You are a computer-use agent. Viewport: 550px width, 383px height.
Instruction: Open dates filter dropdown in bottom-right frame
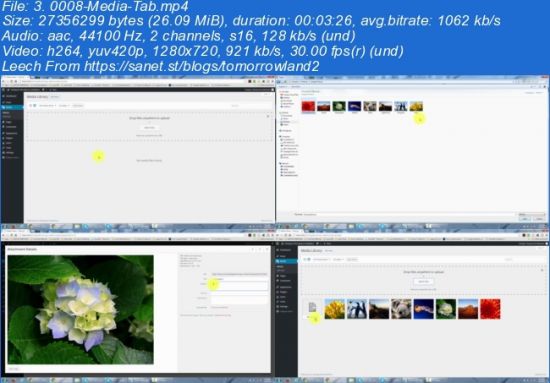(x=338, y=259)
